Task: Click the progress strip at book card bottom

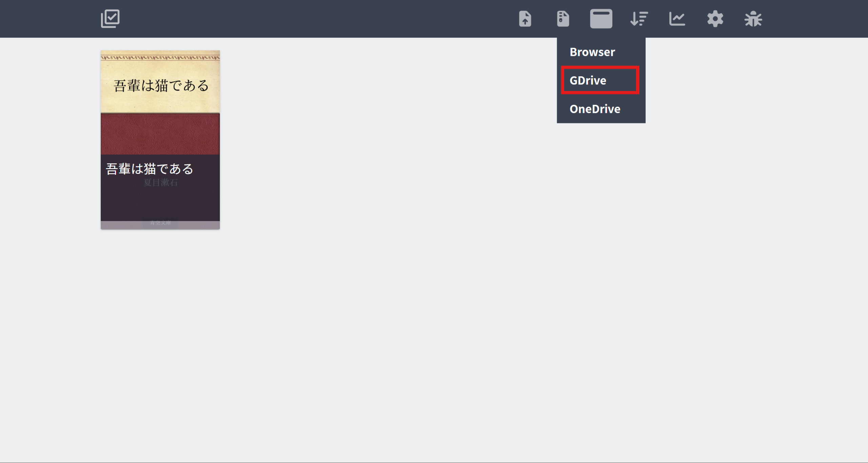Action: pos(160,225)
